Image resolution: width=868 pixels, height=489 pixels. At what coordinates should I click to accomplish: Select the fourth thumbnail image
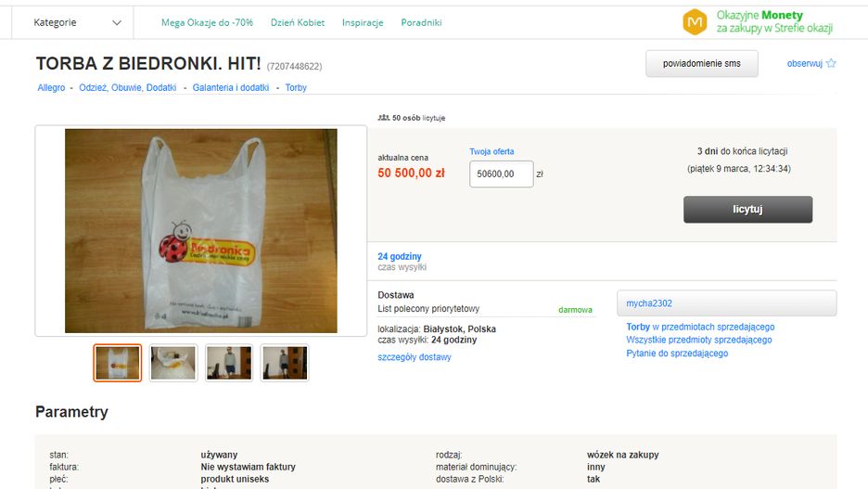coord(285,363)
